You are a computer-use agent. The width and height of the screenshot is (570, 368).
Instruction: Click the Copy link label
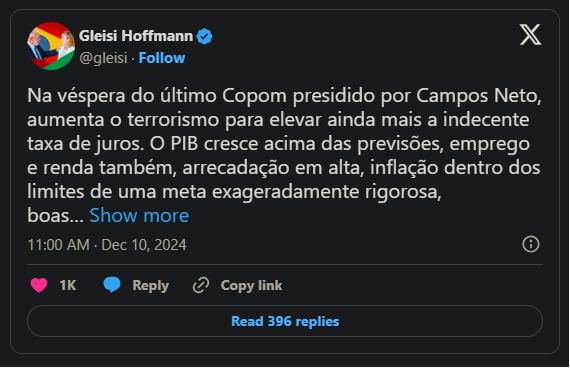(251, 285)
